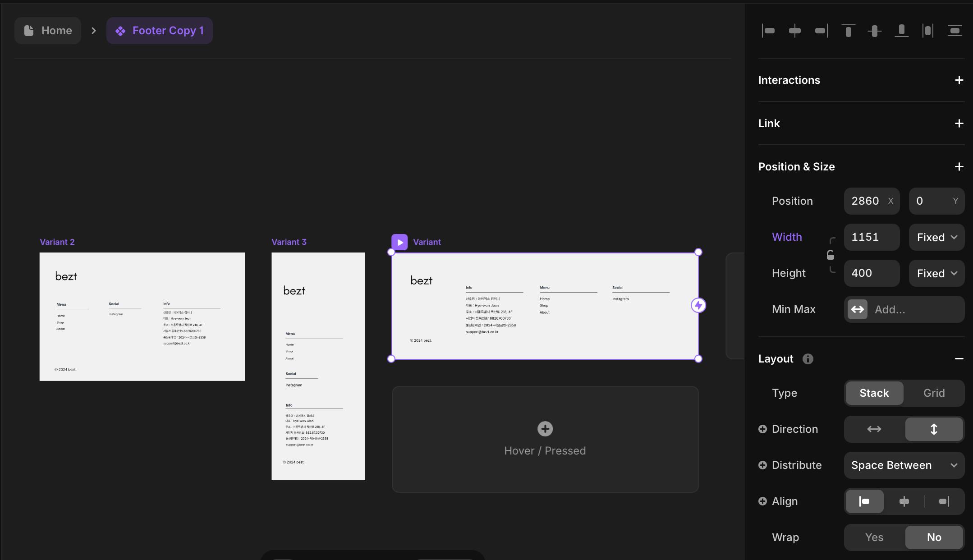The width and height of the screenshot is (973, 560).
Task: Click the Layout info icon
Action: pyautogui.click(x=808, y=359)
